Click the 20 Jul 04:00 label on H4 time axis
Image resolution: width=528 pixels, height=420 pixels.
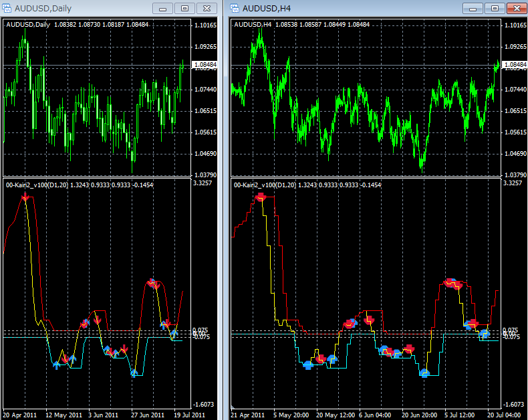tap(504, 415)
